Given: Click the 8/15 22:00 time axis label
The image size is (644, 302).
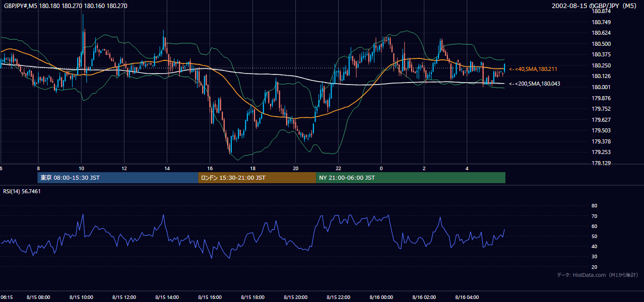Looking at the screenshot, I should (x=339, y=297).
